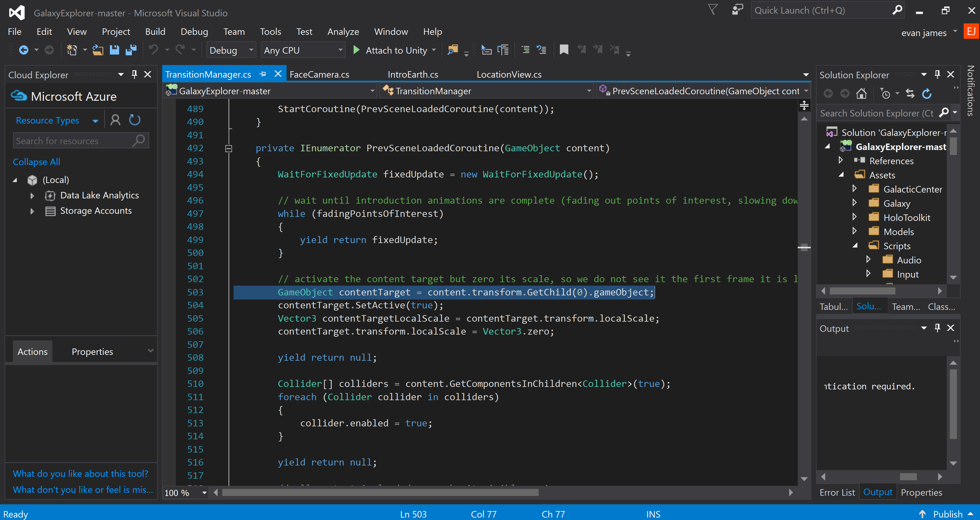The height and width of the screenshot is (520, 980).
Task: Click the editor horizontal scrollbar thumb
Action: [x=380, y=493]
